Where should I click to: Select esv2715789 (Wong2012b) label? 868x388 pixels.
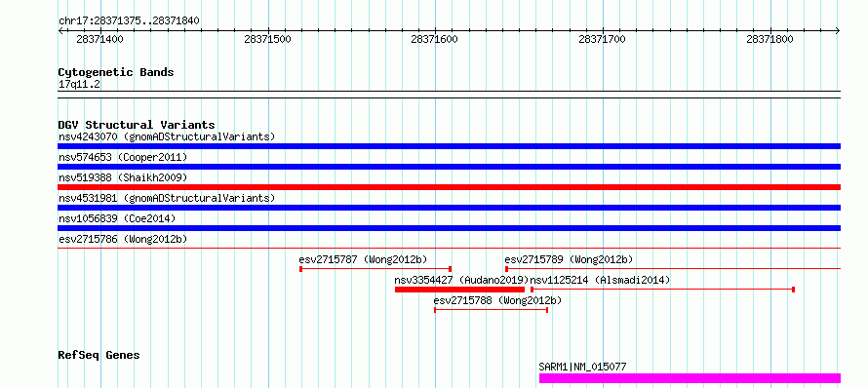(x=569, y=259)
